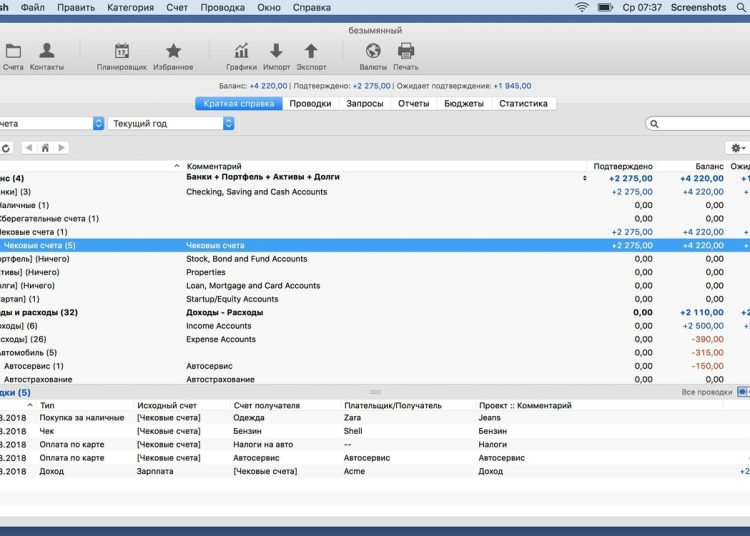This screenshot has width=750, height=536.
Task: Open the Планировщик calendar icon
Action: click(122, 51)
